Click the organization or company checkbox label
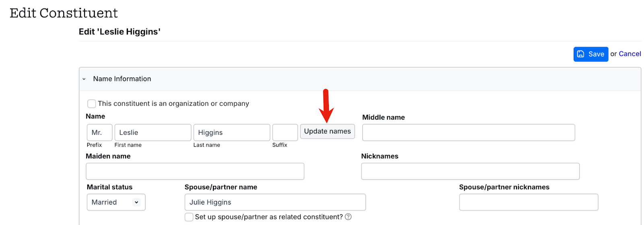The image size is (644, 225). [173, 104]
